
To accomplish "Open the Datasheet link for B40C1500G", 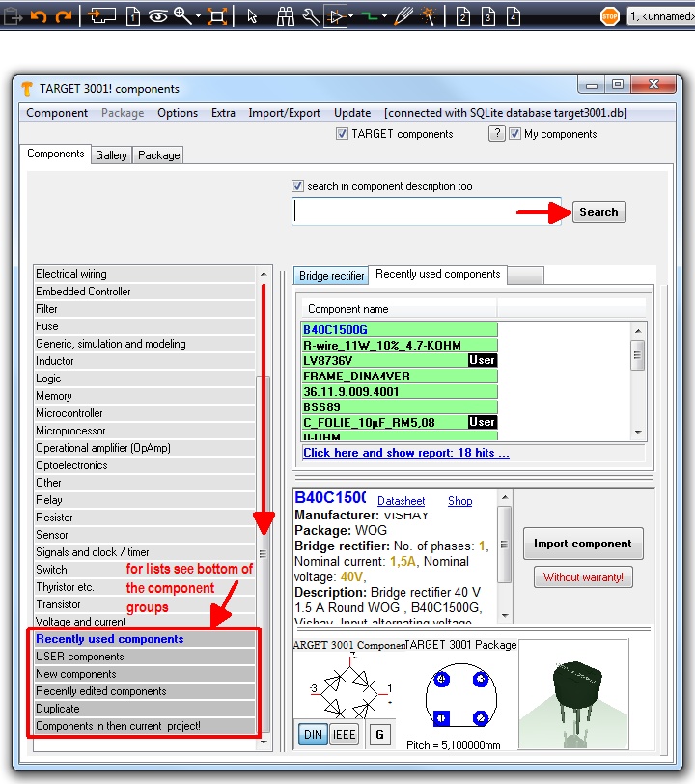I will point(401,501).
